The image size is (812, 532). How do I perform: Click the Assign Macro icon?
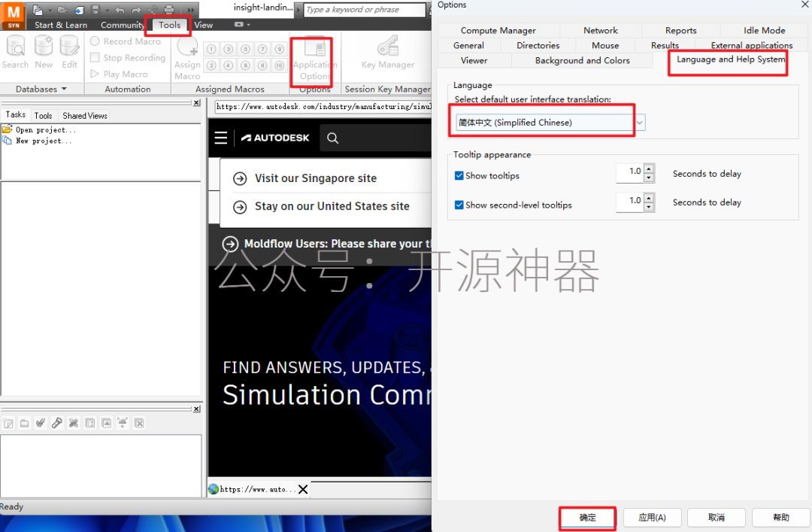coord(187,59)
